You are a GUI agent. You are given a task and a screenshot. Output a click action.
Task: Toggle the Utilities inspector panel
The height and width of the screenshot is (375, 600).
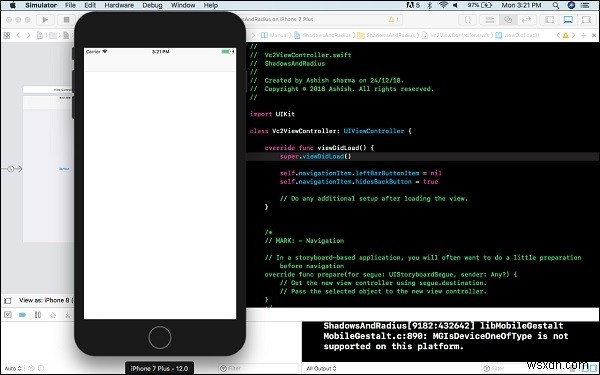click(586, 20)
